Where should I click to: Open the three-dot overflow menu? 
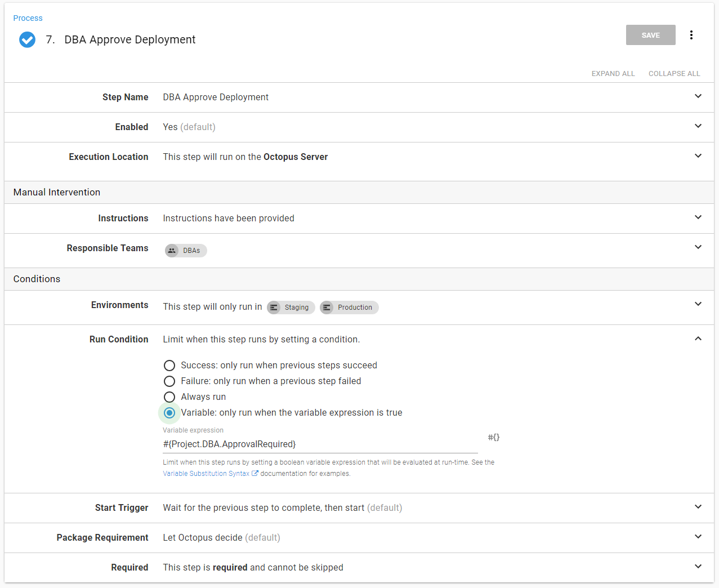click(691, 35)
